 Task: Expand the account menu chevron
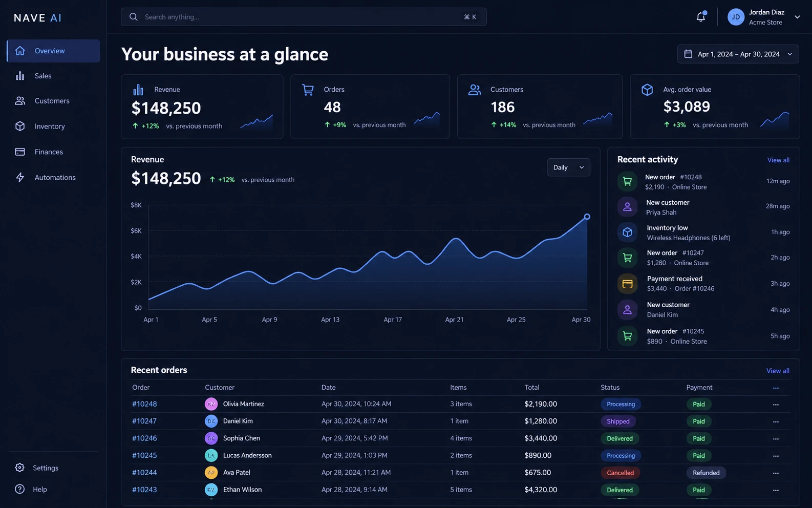pos(797,17)
